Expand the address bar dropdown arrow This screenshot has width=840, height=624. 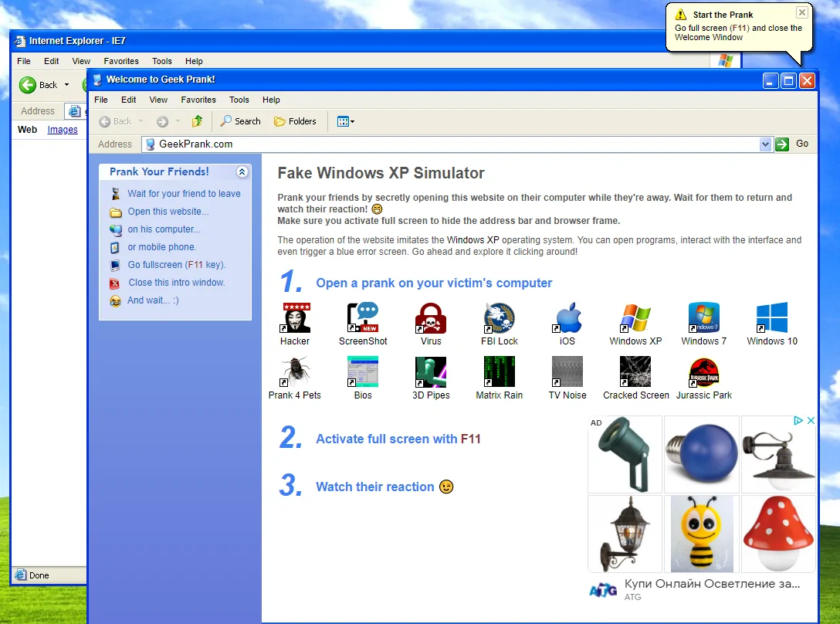point(766,144)
